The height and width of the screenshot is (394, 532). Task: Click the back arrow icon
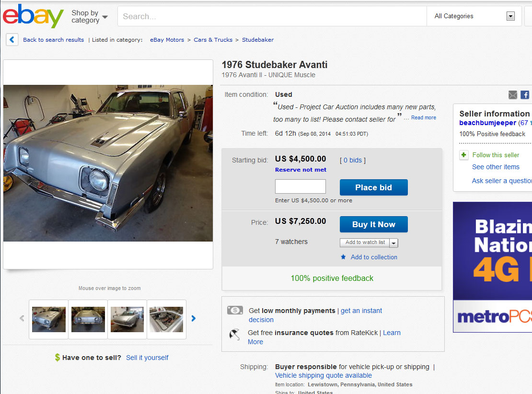point(12,40)
